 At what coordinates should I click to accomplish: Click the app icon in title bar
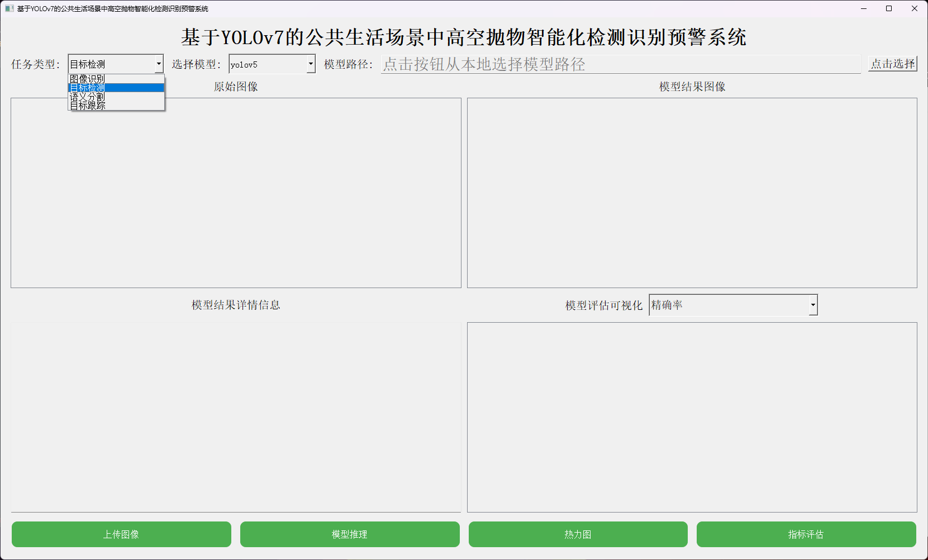click(x=9, y=8)
